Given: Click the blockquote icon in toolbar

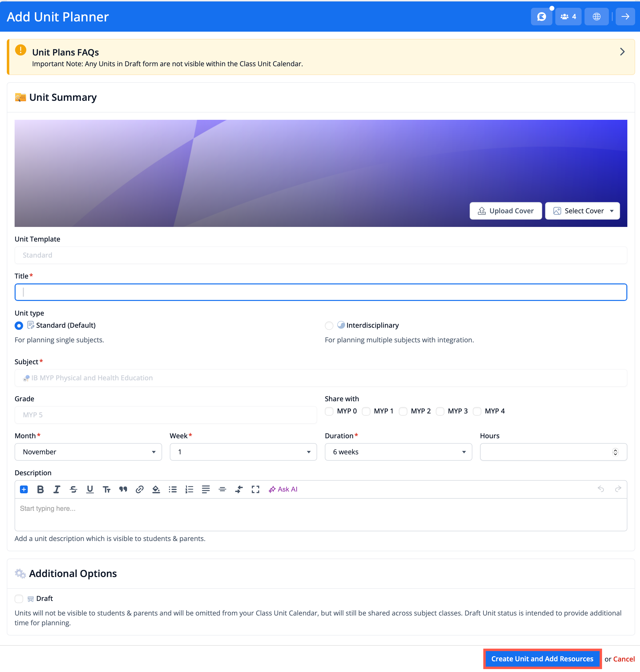Looking at the screenshot, I should tap(123, 489).
